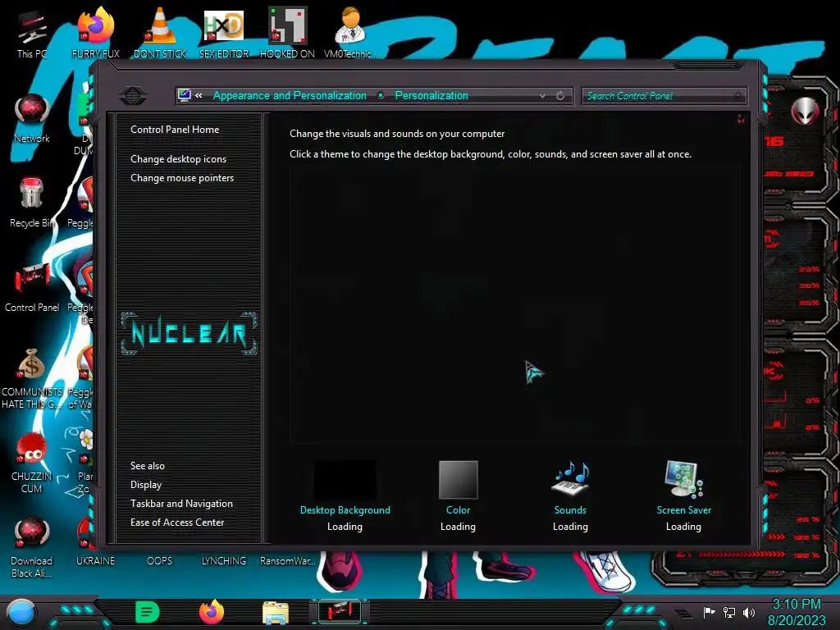
Task: Click the Screen Saver monitor icon
Action: 683,479
